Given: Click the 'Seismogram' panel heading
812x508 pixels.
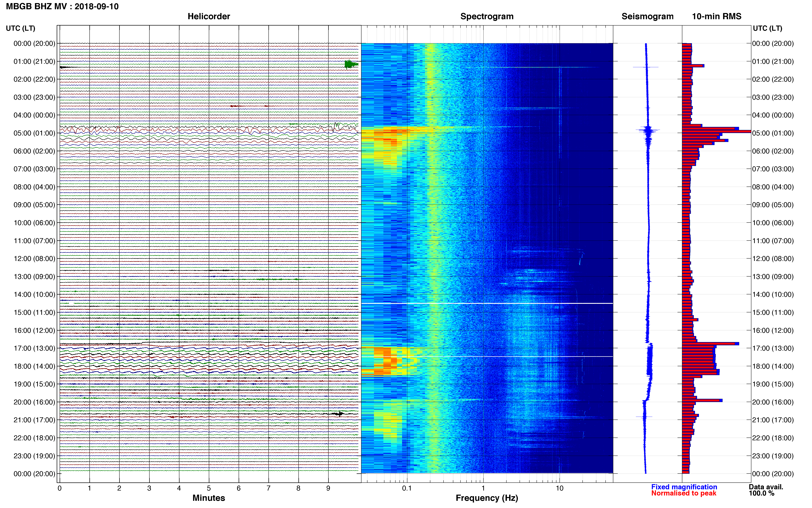Looking at the screenshot, I should tap(647, 16).
